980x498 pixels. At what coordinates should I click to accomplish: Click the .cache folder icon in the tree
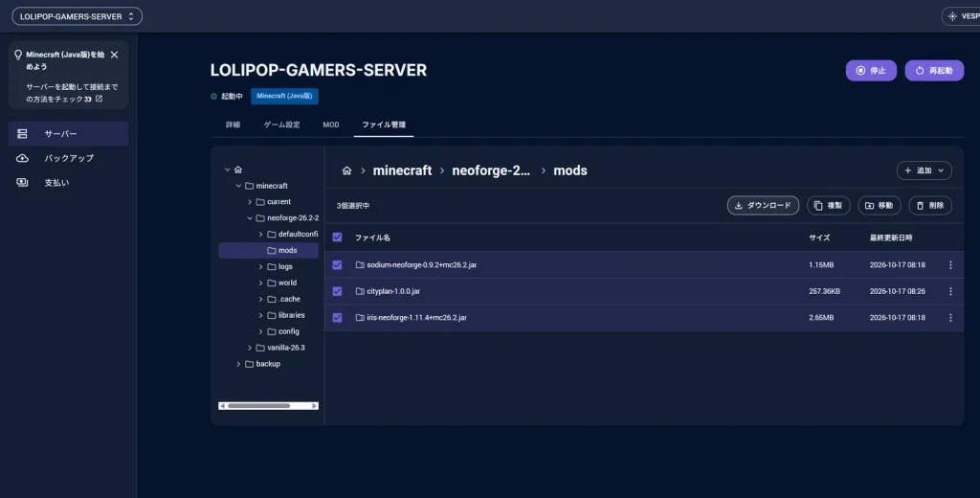coord(272,299)
